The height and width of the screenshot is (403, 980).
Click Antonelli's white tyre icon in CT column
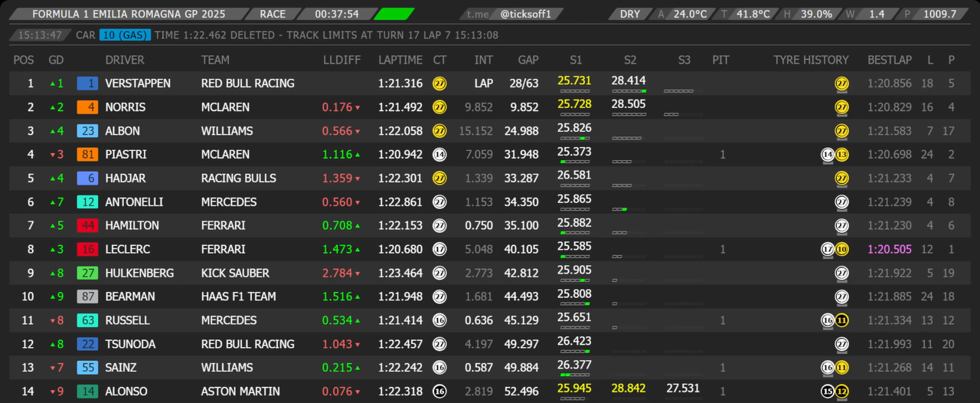coord(439,202)
